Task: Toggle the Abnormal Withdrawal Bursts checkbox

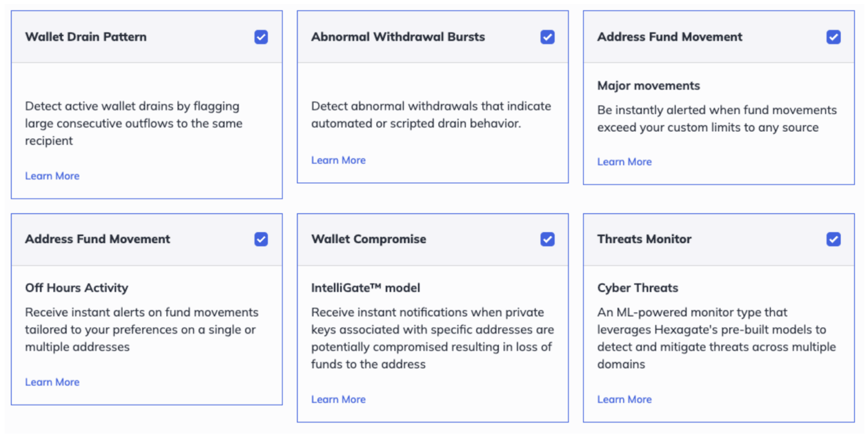Action: (547, 37)
